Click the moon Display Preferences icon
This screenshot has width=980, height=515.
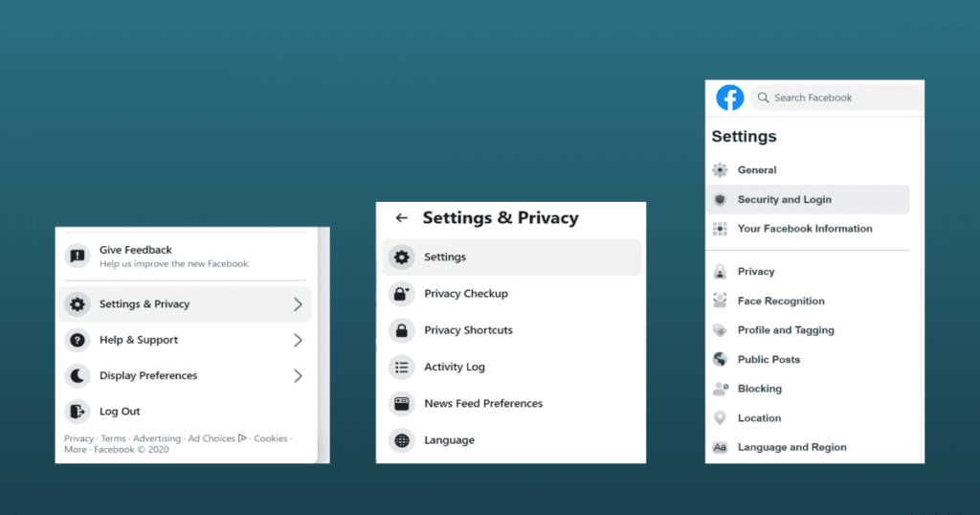[x=78, y=375]
